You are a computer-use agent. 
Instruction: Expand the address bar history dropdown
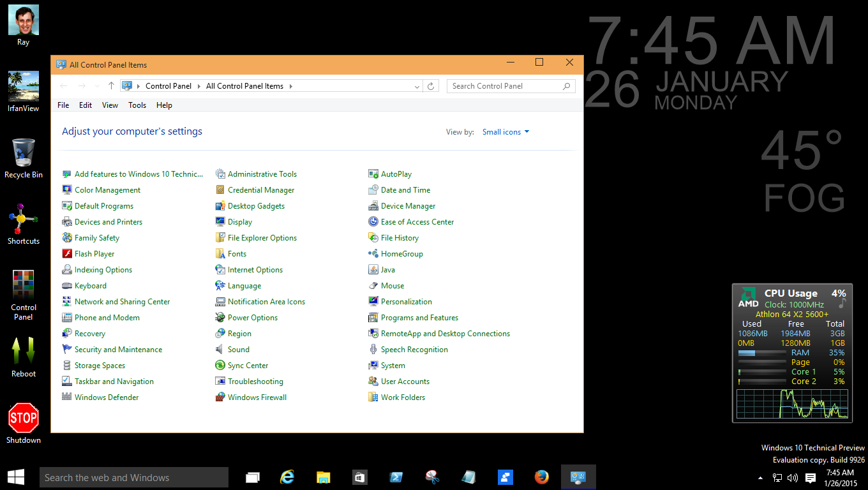pyautogui.click(x=417, y=86)
